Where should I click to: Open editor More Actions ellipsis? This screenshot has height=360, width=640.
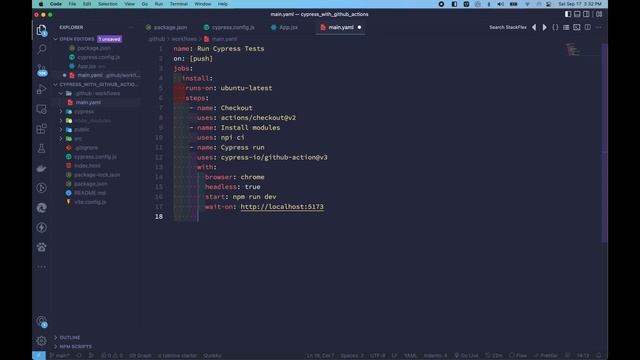pos(599,27)
